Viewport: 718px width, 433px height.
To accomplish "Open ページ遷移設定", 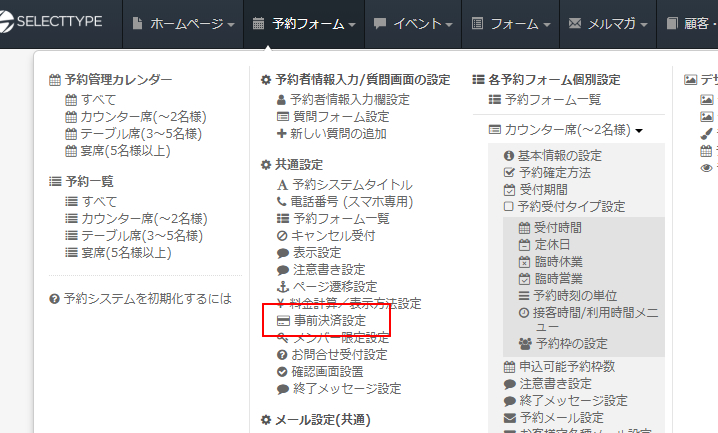I will tap(327, 287).
